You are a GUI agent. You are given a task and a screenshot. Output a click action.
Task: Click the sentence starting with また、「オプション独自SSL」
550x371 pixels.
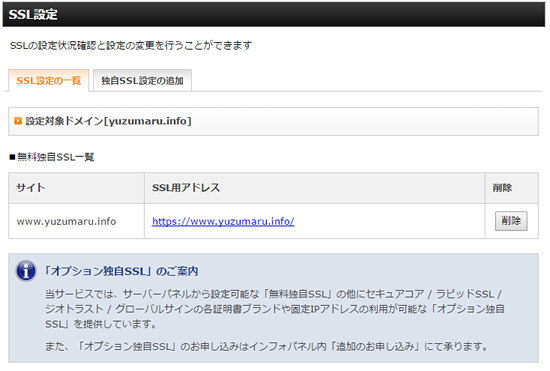(267, 346)
